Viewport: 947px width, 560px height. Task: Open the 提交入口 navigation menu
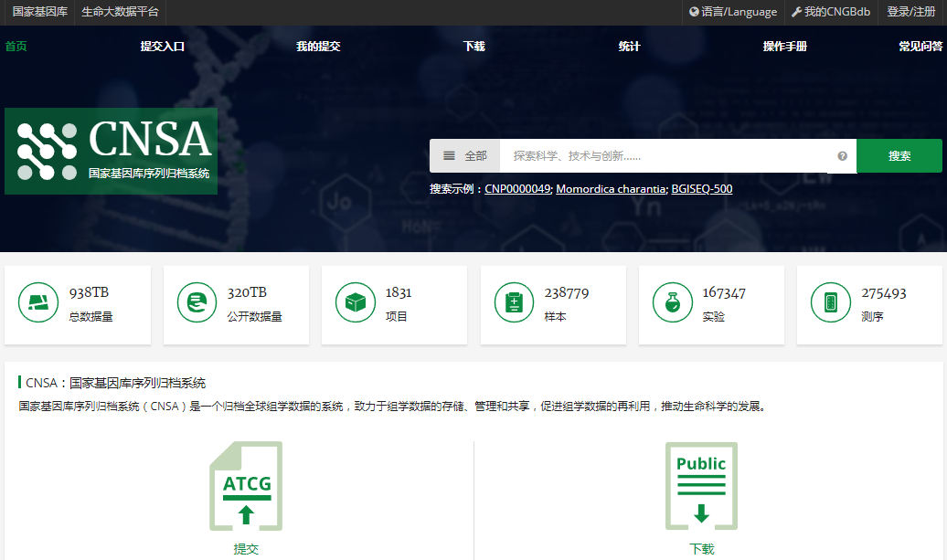(x=163, y=47)
